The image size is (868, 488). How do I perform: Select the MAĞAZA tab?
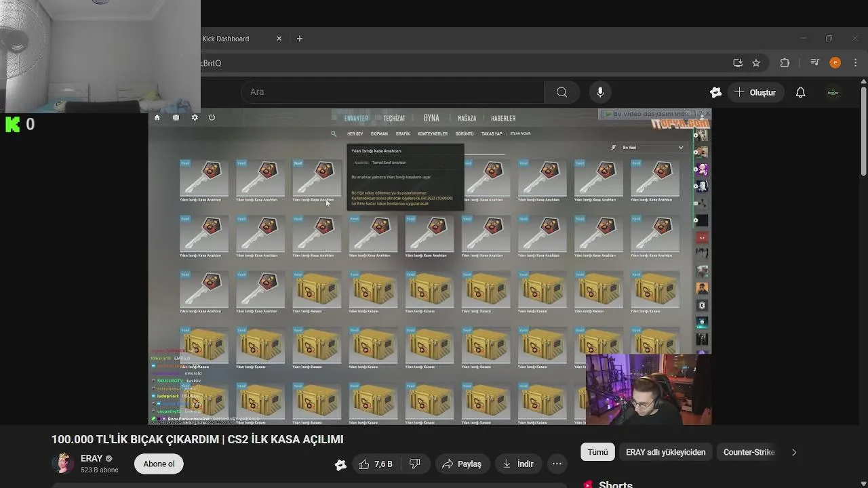click(x=467, y=118)
